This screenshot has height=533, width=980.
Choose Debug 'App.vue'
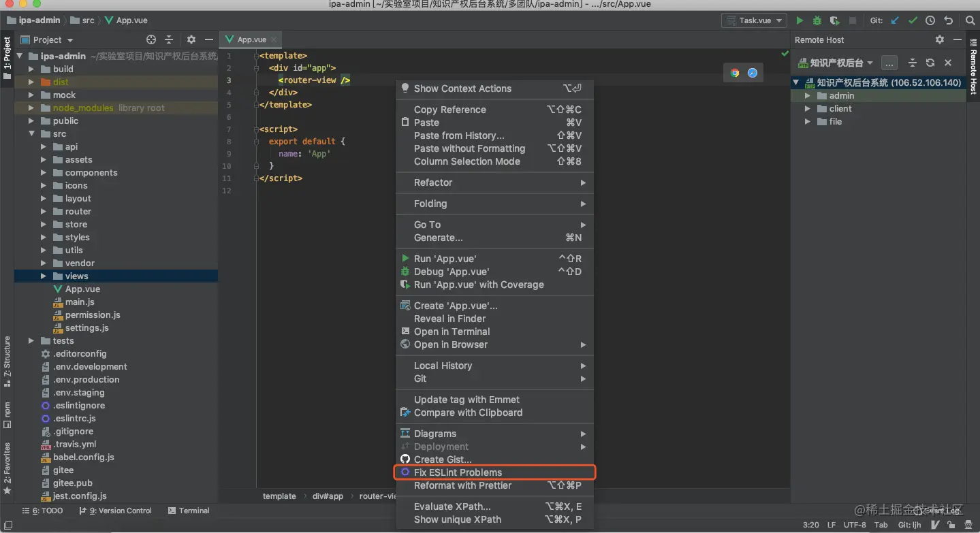click(x=494, y=272)
